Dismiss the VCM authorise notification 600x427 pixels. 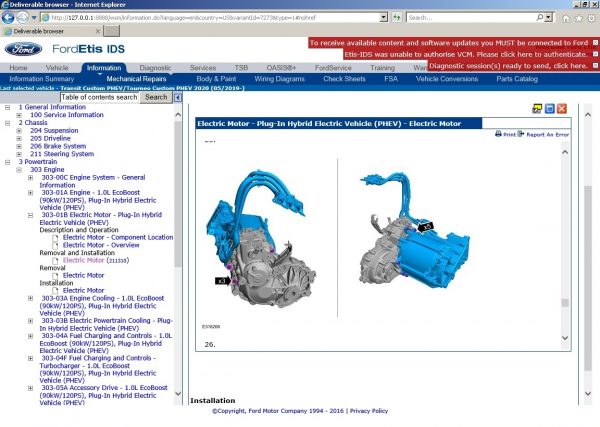pyautogui.click(x=595, y=54)
